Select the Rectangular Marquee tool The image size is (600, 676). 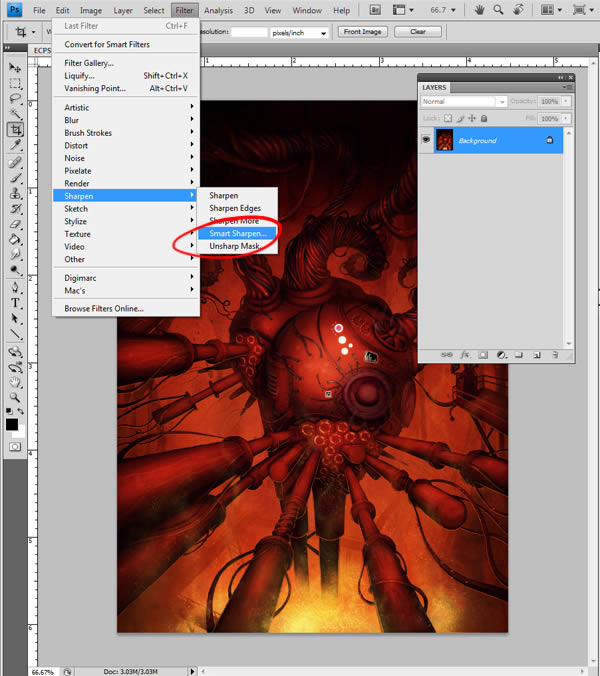click(15, 83)
